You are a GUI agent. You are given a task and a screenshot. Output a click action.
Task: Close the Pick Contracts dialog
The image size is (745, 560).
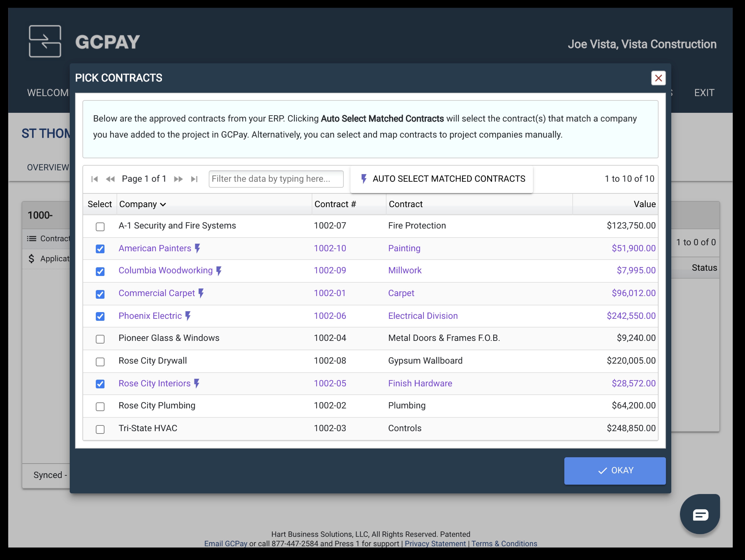[x=658, y=78]
